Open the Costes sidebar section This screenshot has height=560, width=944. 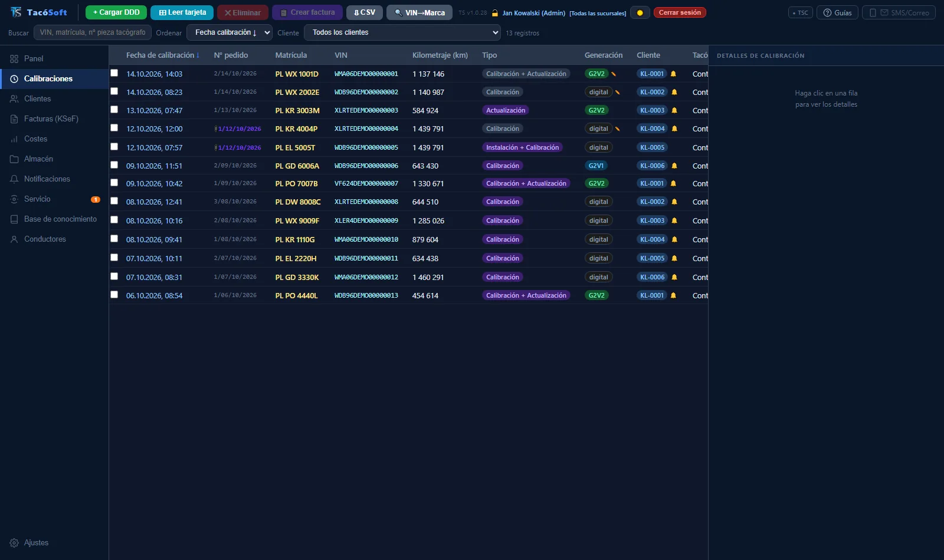point(54,139)
